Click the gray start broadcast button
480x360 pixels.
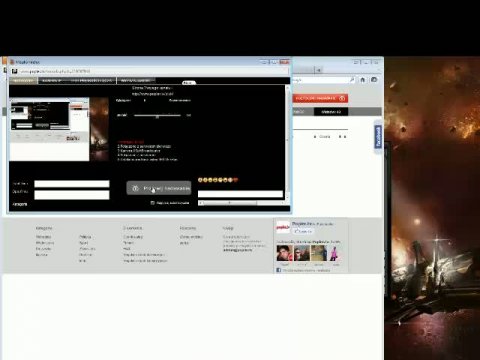click(159, 188)
